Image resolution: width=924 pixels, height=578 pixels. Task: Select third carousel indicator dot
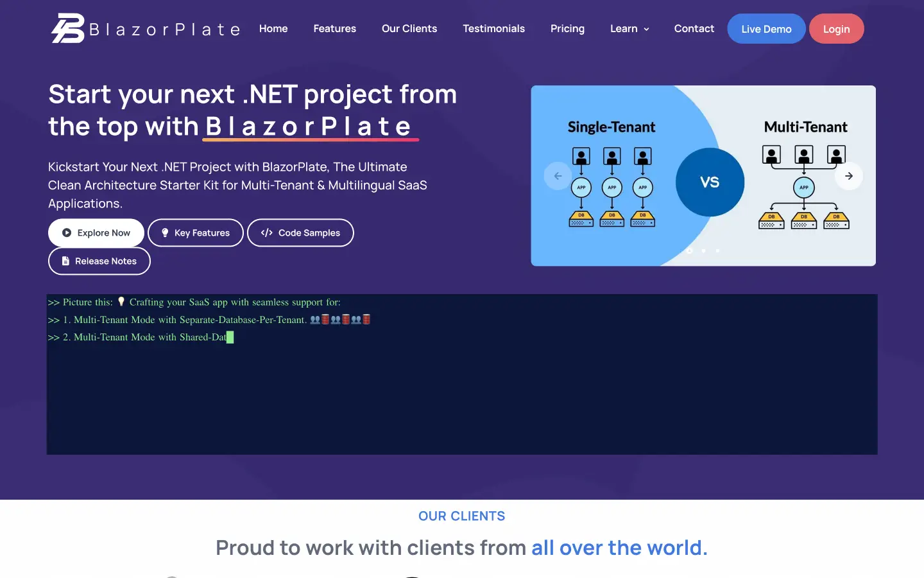717,250
